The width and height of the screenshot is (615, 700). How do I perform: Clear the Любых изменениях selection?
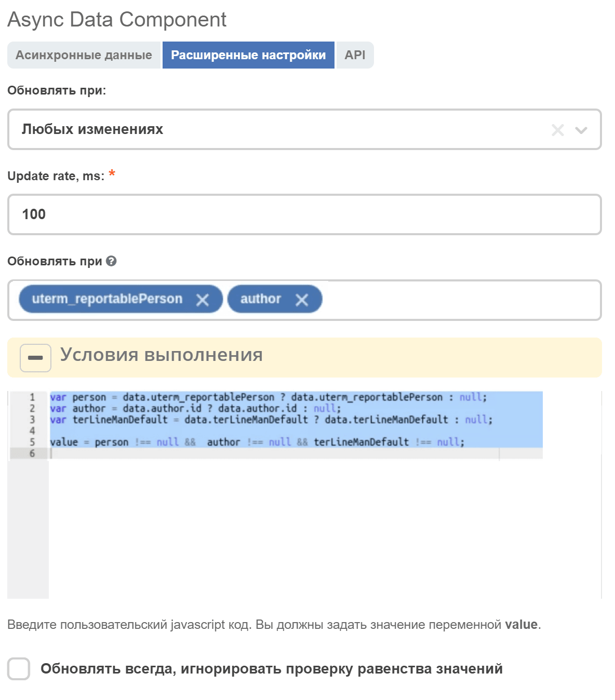pos(557,130)
